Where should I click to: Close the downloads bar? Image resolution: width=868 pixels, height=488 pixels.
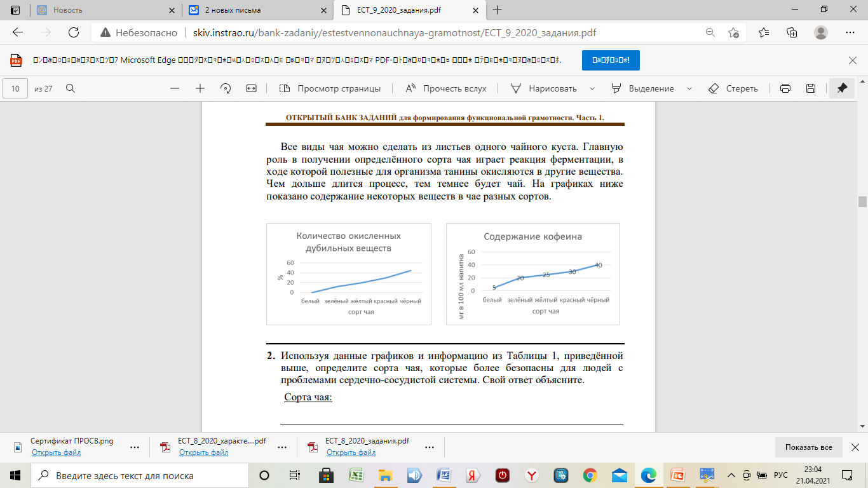855,447
